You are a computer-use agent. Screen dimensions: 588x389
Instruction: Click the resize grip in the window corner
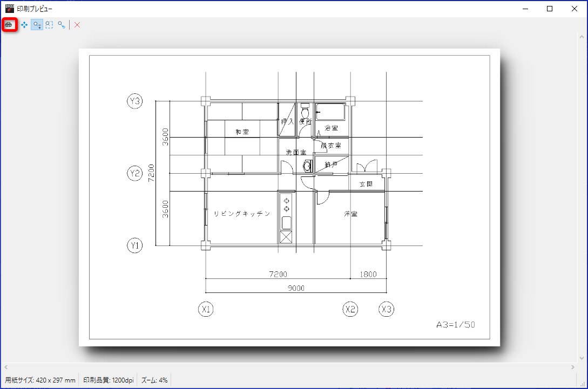583,384
